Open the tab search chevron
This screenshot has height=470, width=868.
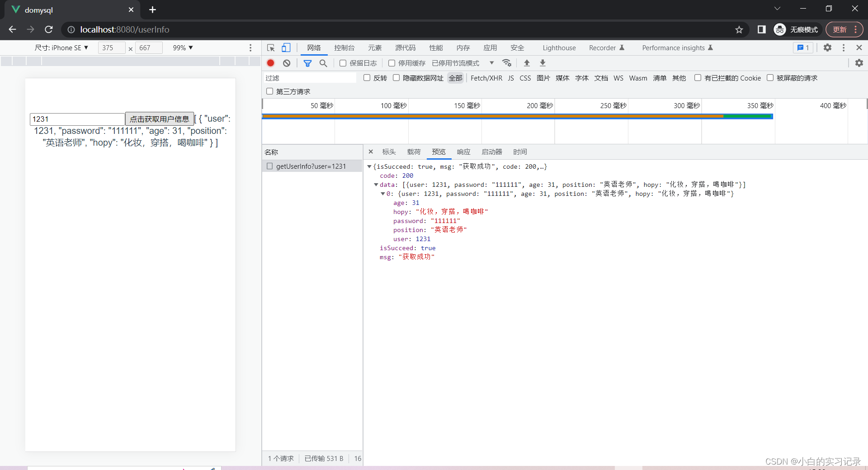coord(777,9)
